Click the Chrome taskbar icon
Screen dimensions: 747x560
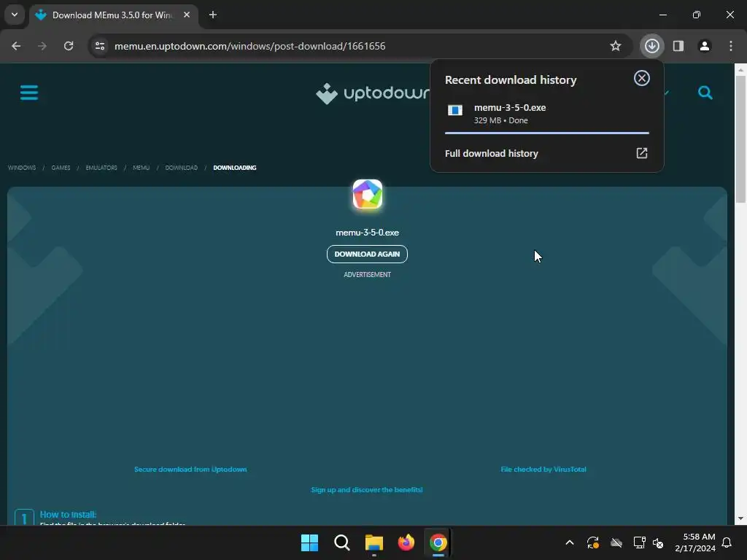click(x=438, y=542)
